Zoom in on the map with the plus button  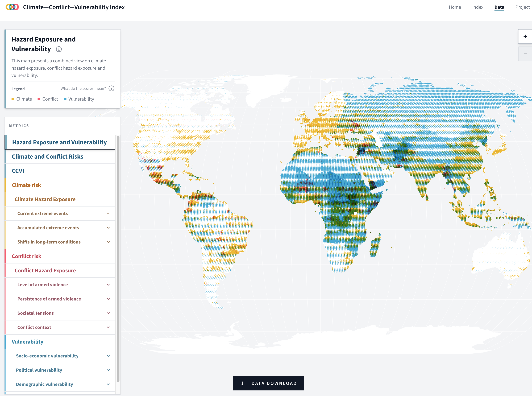(x=525, y=36)
